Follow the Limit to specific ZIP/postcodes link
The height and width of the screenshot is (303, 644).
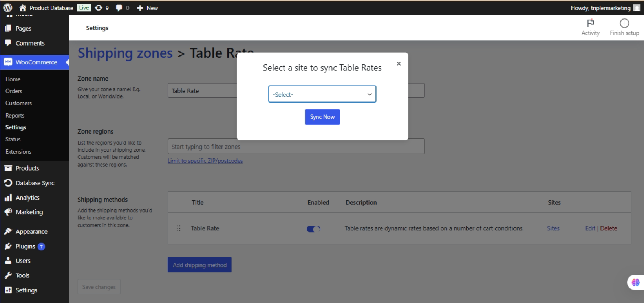click(205, 161)
